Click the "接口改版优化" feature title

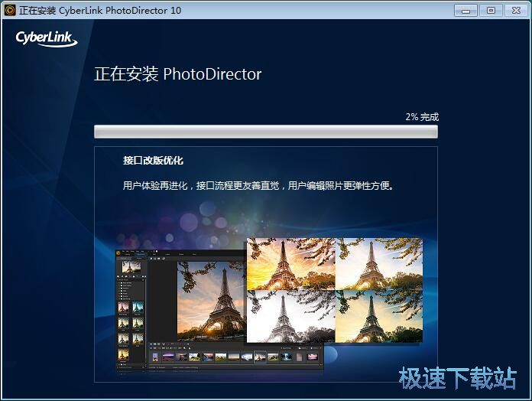153,160
